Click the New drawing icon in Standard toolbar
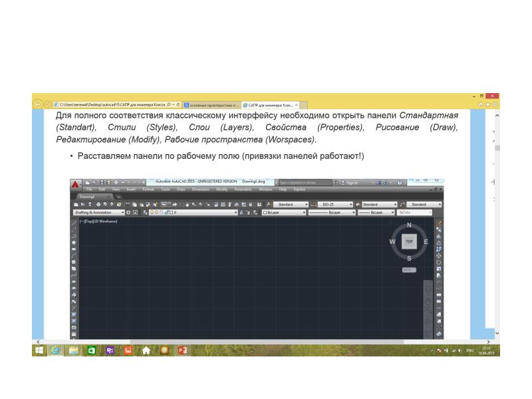This screenshot has width=532, height=399. [x=76, y=204]
